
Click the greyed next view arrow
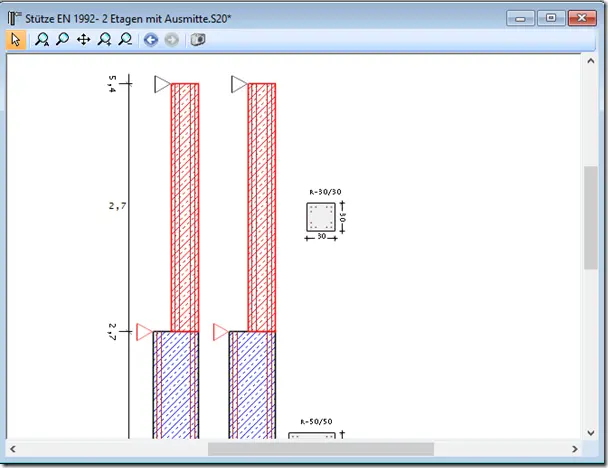tap(172, 40)
